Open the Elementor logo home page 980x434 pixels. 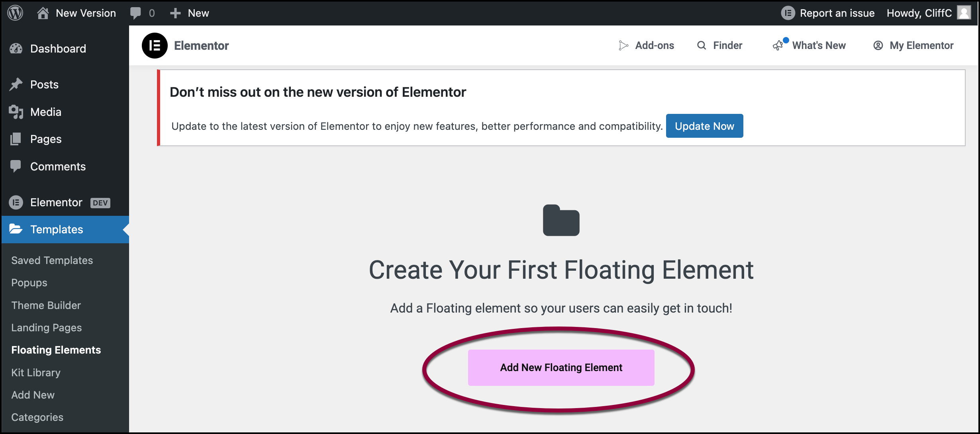point(155,45)
